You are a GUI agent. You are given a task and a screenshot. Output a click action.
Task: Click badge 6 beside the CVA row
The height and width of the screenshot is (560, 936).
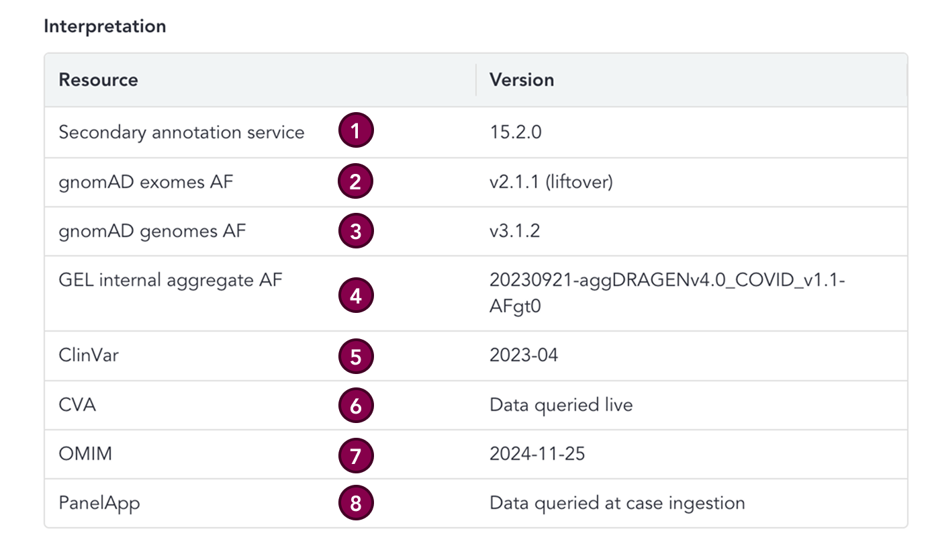point(355,406)
